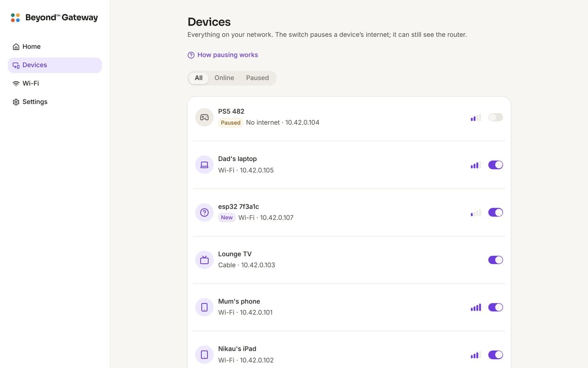Click the Settings gear icon
Screen dimensions: 588x368
click(x=16, y=102)
